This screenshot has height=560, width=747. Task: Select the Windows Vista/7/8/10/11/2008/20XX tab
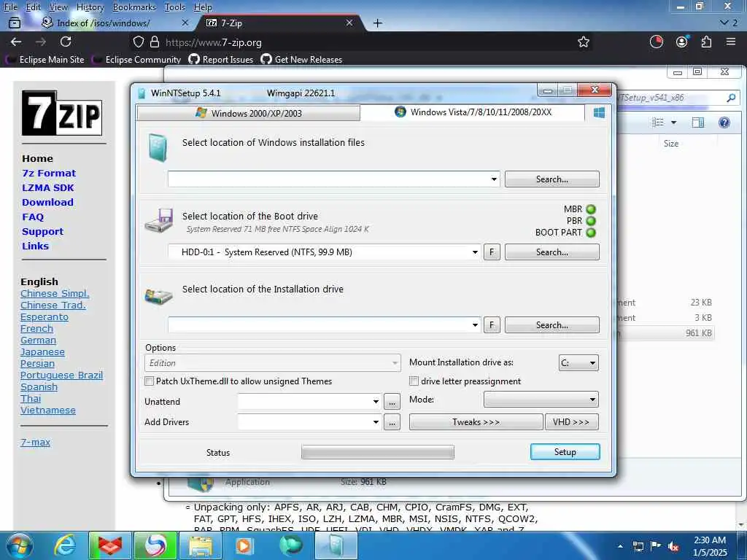point(473,112)
